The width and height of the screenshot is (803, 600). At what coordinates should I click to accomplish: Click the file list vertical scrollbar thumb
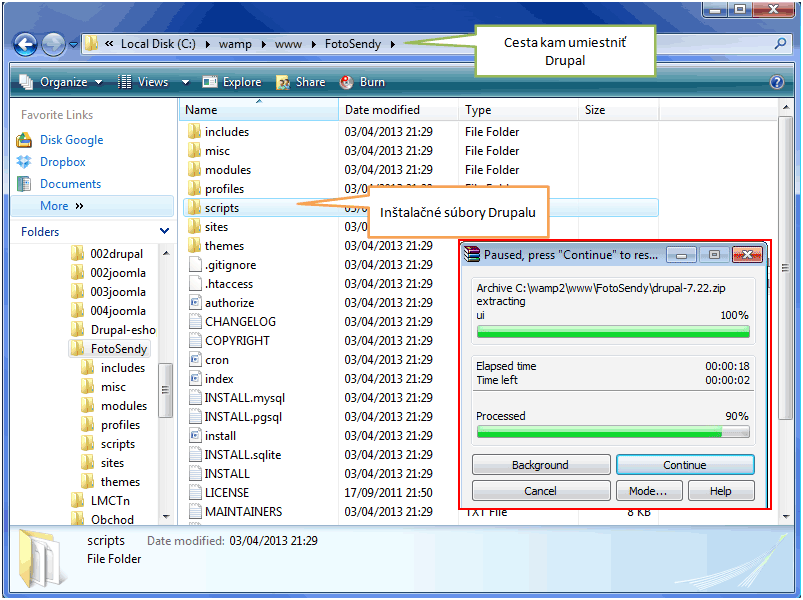point(785,268)
